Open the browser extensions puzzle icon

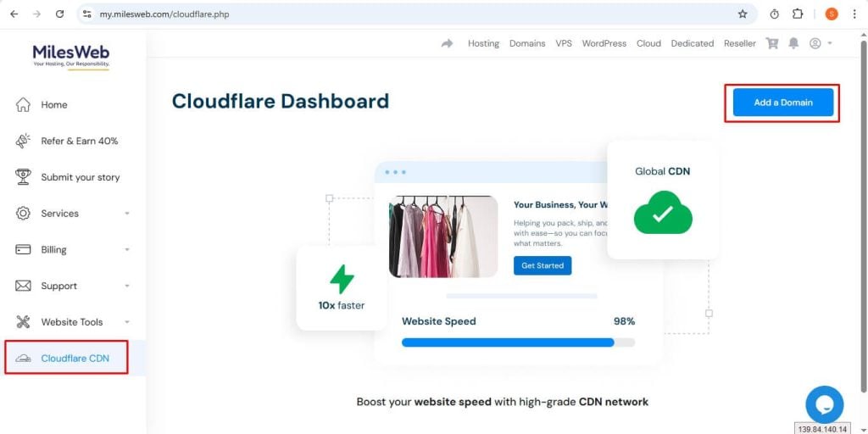tap(798, 14)
